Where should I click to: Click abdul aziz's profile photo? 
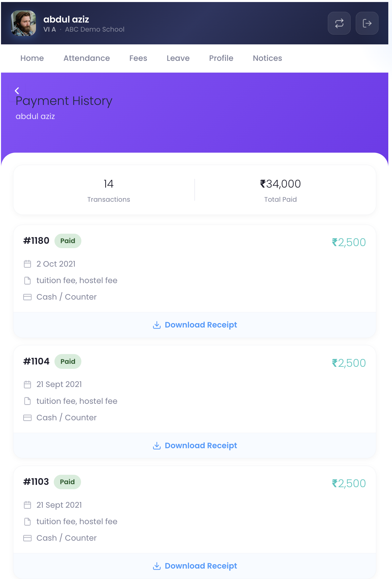point(23,23)
